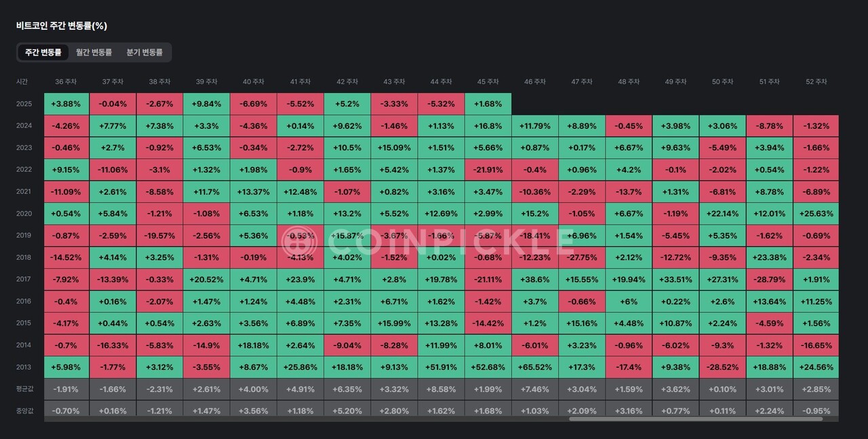Click the +9.84% cell in the 2025 row
Image resolution: width=868 pixels, height=439 pixels.
click(x=206, y=104)
